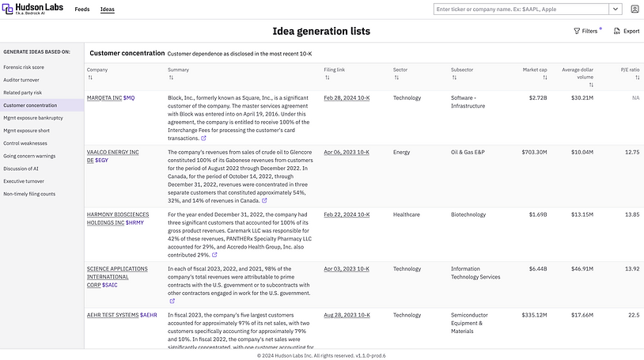This screenshot has height=360, width=644.
Task: Open Marqeta Feb 28, 2024 10-K filing
Action: pyautogui.click(x=347, y=97)
